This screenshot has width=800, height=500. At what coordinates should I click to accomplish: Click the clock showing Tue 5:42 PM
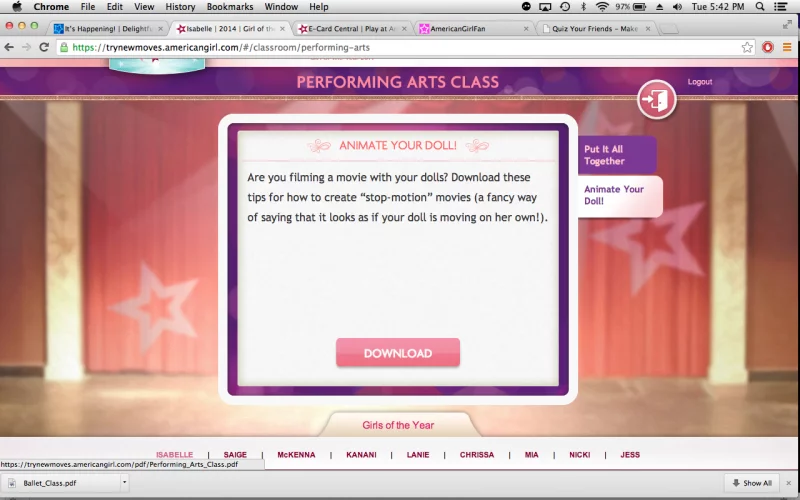coord(718,7)
